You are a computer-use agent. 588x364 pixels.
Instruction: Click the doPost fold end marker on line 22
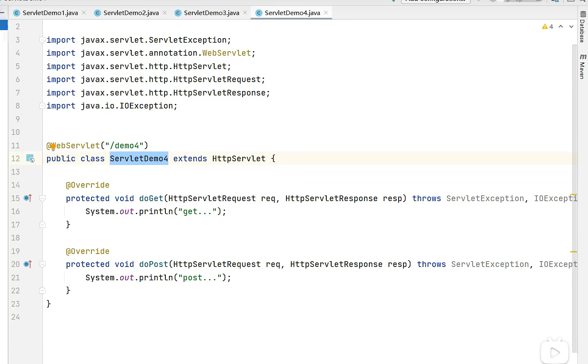click(42, 290)
